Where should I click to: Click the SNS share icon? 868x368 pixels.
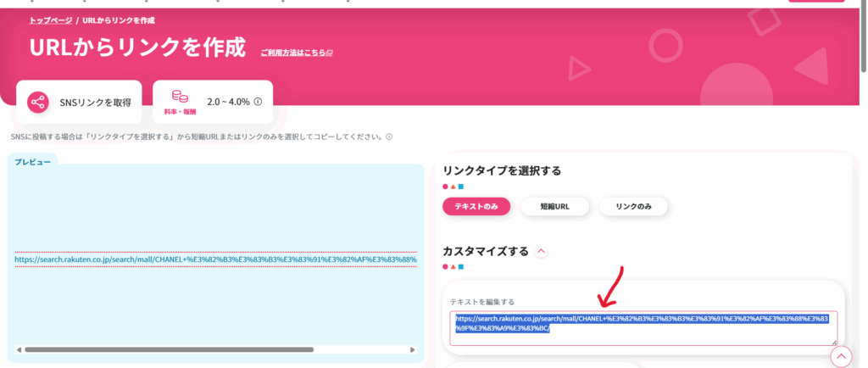37,103
